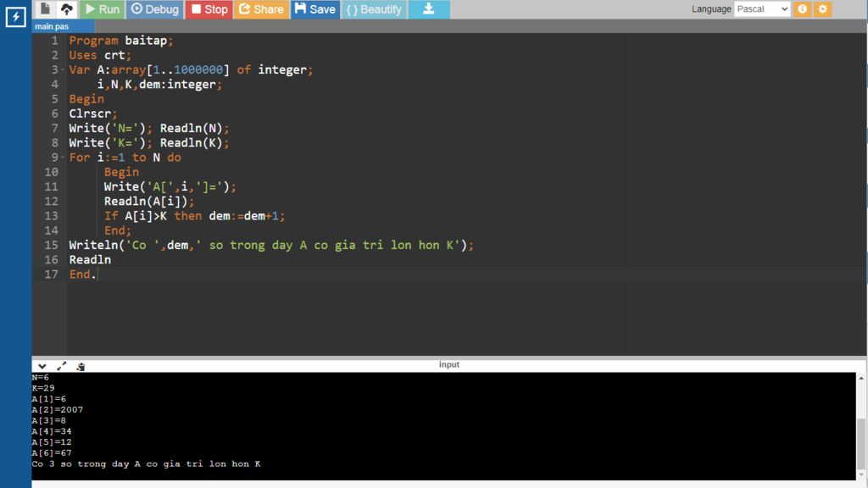Click 'Readln(N);' on line 7
This screenshot has width=868, height=488.
[194, 129]
